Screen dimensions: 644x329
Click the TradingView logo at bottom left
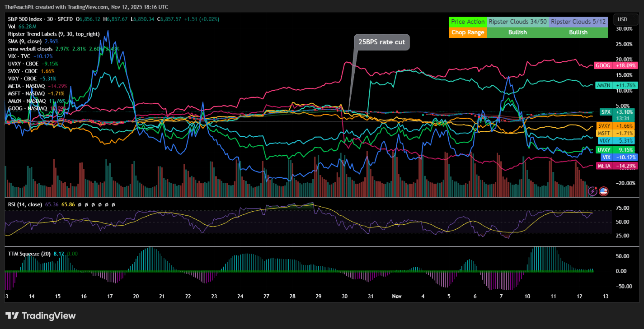click(41, 315)
